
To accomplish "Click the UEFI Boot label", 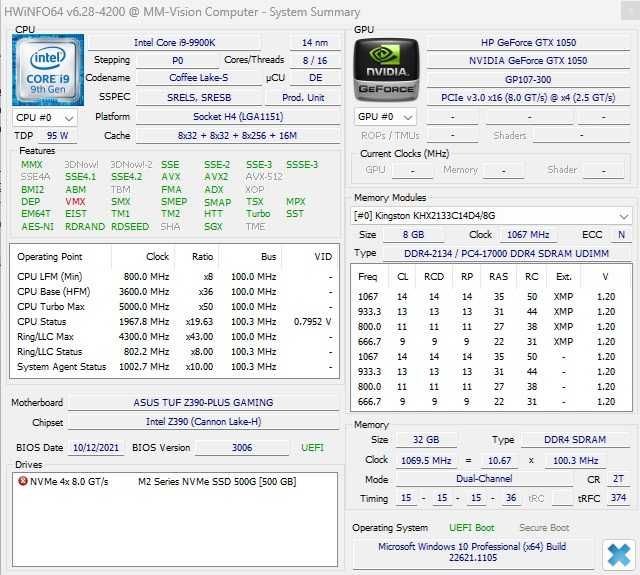I will [x=471, y=528].
